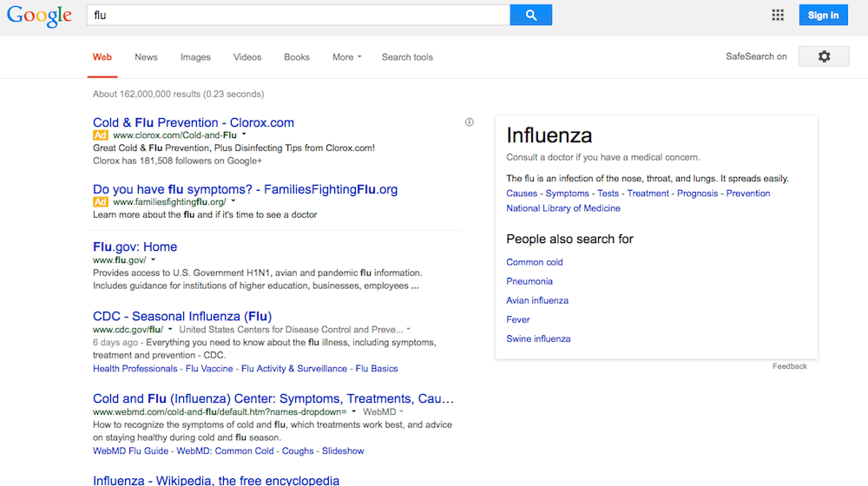Open Cold and Flu (Influenza) Center result
868x486 pixels.
coord(273,398)
